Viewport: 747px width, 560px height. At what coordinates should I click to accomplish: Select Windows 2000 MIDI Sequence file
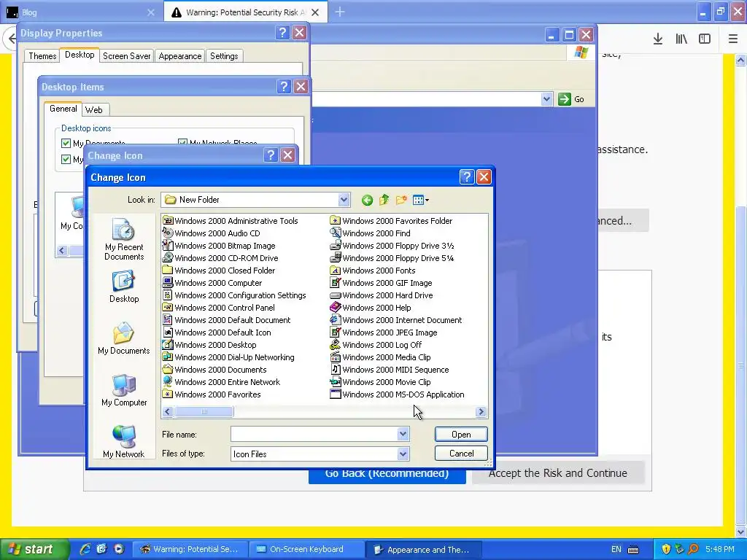[x=390, y=369]
